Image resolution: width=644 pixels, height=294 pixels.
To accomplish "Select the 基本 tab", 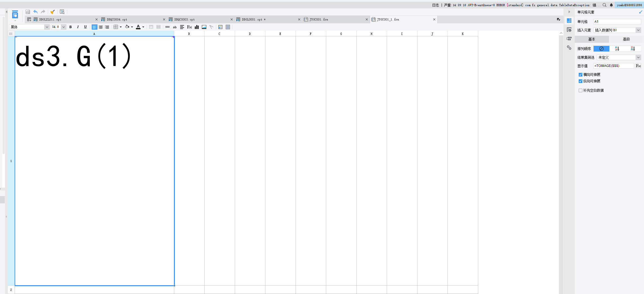I will pyautogui.click(x=592, y=39).
